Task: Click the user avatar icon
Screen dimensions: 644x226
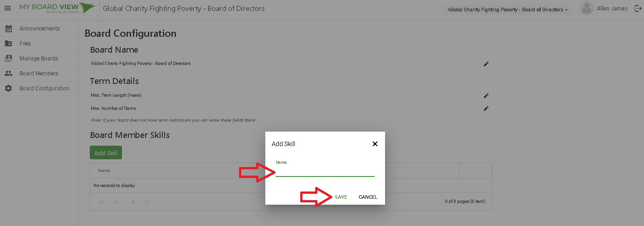Action: [587, 9]
